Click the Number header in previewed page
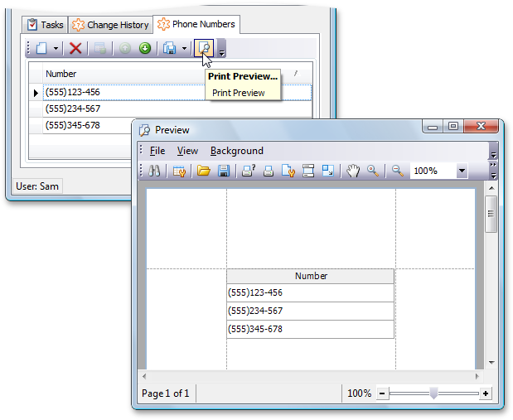The height and width of the screenshot is (420, 513). (311, 276)
